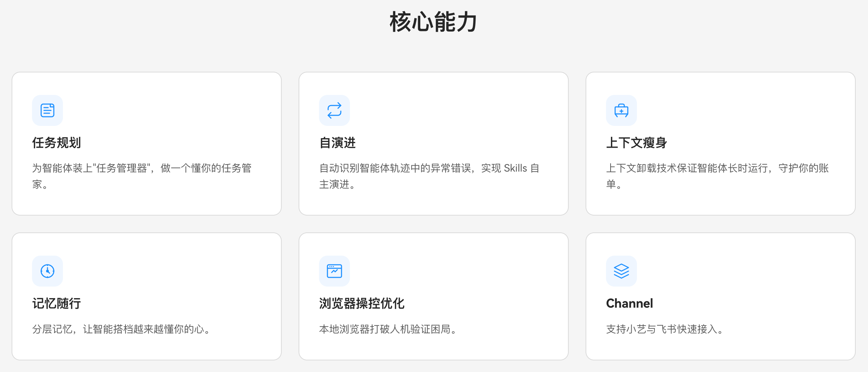The height and width of the screenshot is (372, 868).
Task: Open the 记忆随行 feature heading
Action: [x=56, y=303]
